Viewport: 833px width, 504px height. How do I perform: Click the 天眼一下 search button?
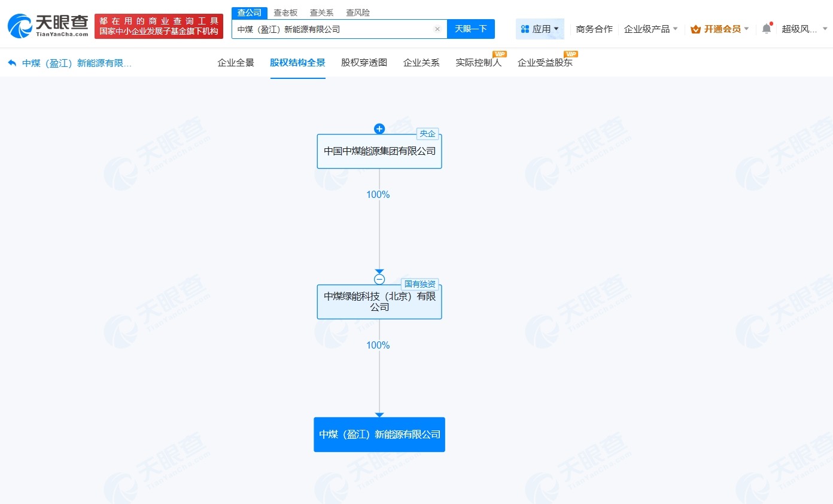[472, 29]
